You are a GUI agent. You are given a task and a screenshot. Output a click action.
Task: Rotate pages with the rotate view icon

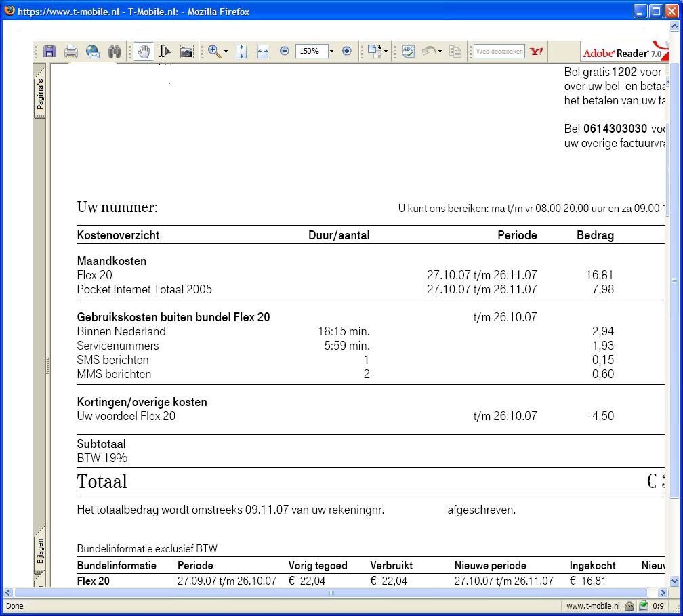(375, 51)
